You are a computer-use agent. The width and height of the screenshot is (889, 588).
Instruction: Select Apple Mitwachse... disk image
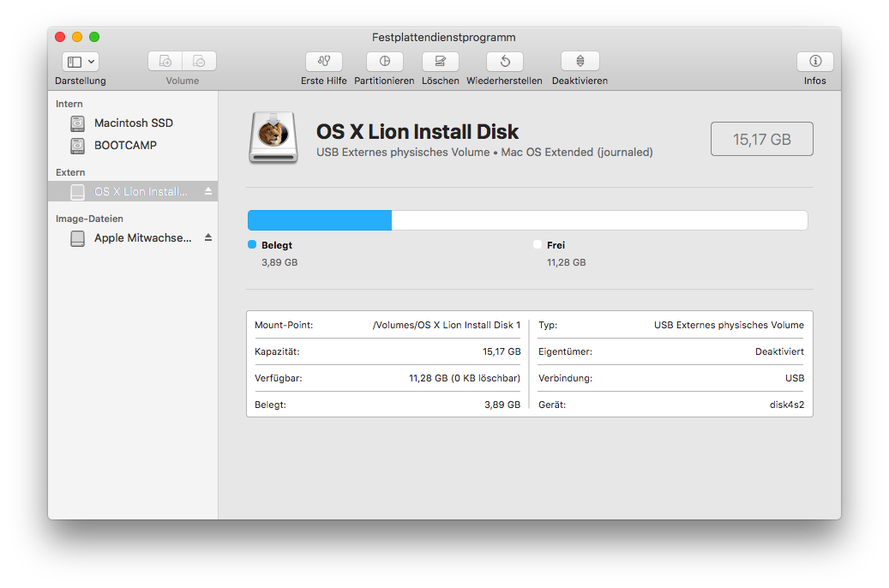click(133, 238)
